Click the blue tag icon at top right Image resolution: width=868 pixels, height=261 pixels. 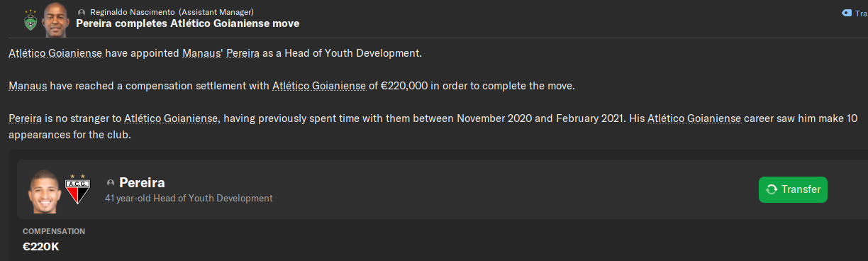pyautogui.click(x=845, y=13)
